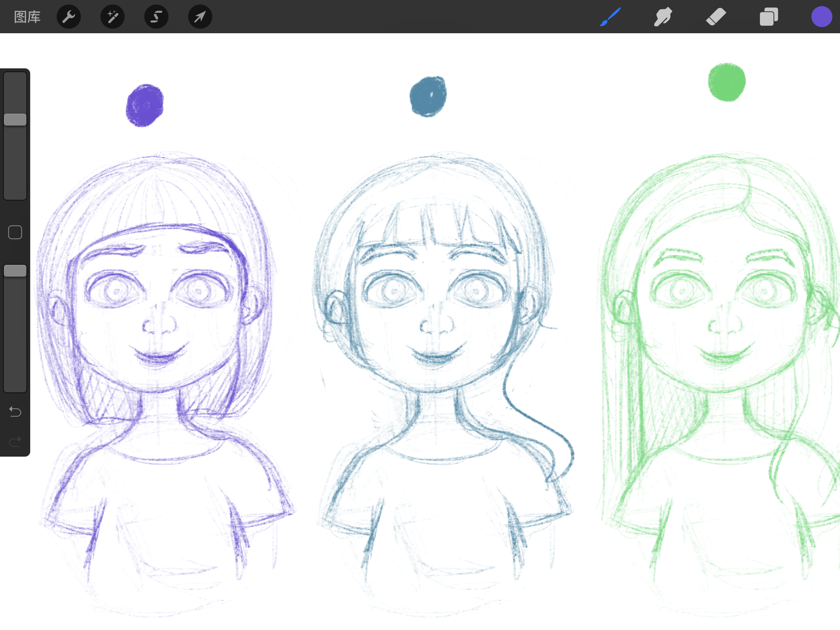Activate the Transform arrow tool
Screen dimensions: 840x630
[200, 17]
